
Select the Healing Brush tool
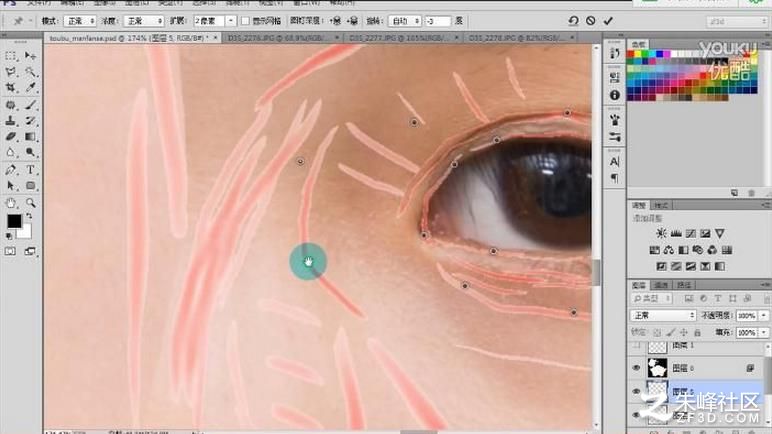[10, 105]
